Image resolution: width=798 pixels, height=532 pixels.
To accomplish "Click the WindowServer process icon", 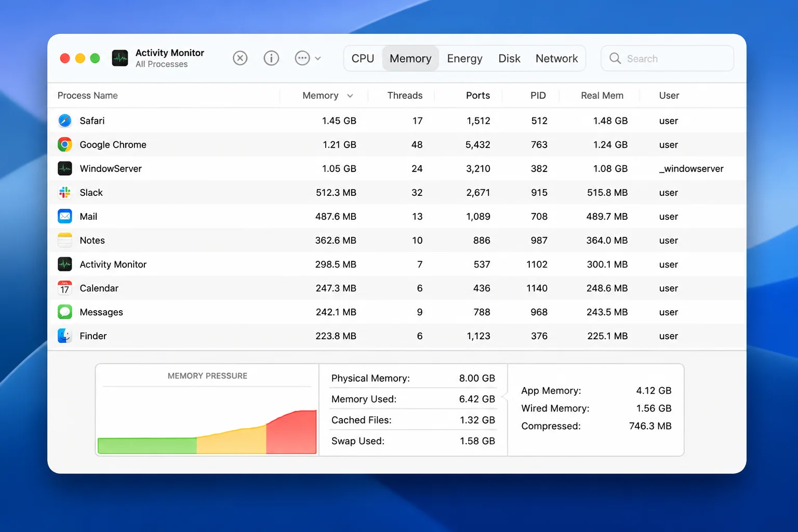I will coord(65,168).
